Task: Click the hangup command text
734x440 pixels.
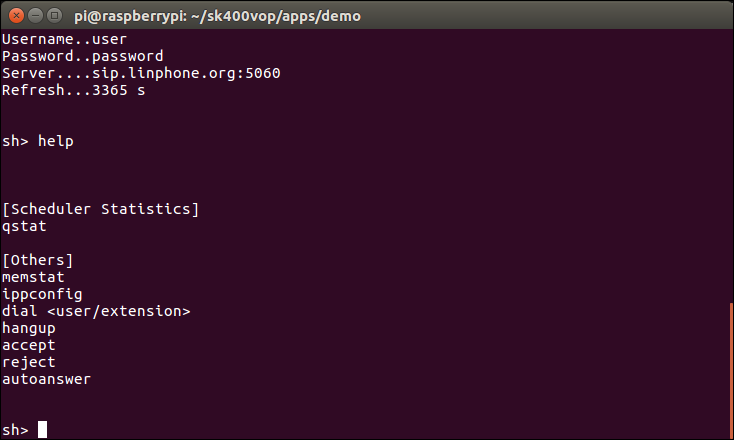Action: click(x=29, y=328)
